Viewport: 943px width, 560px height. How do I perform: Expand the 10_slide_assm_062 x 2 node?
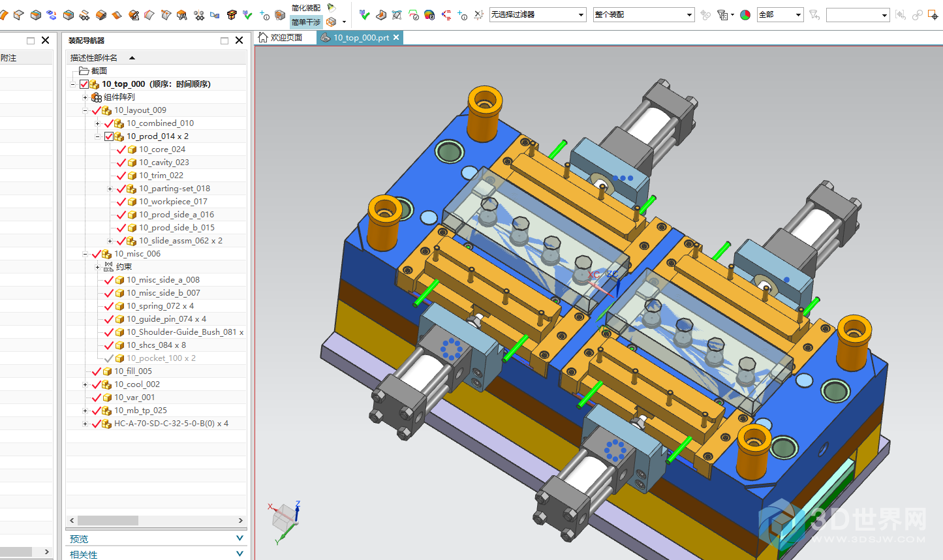coord(110,241)
